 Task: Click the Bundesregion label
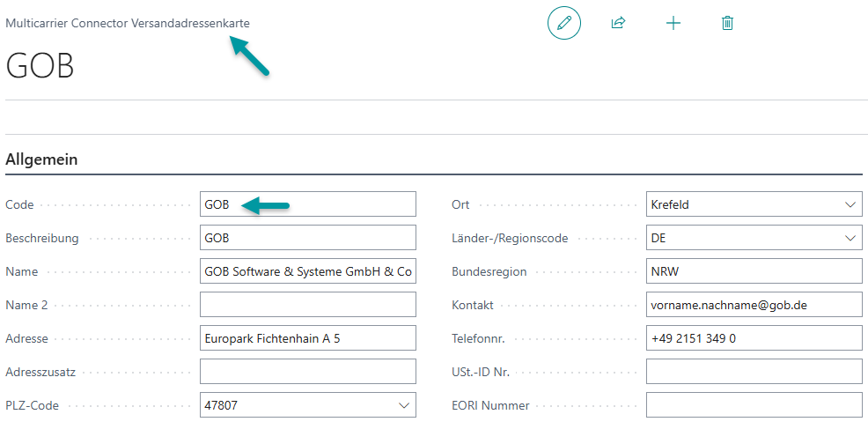pos(489,271)
